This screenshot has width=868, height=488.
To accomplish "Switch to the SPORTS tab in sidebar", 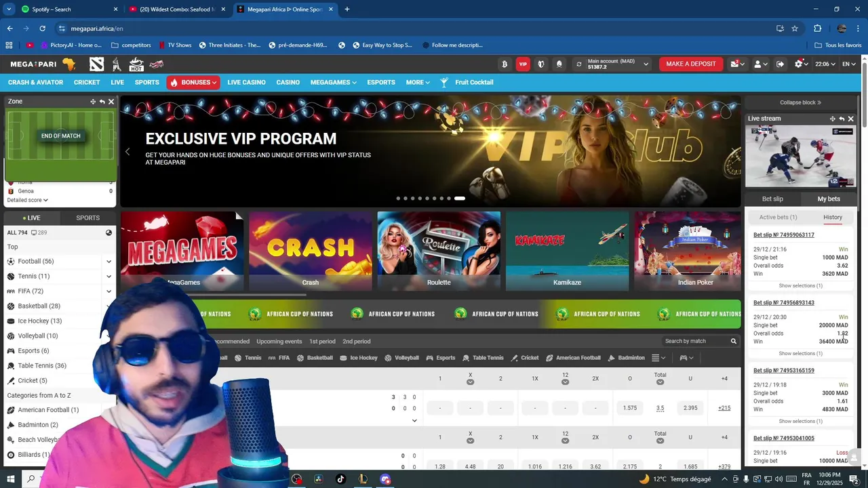I will coord(88,218).
